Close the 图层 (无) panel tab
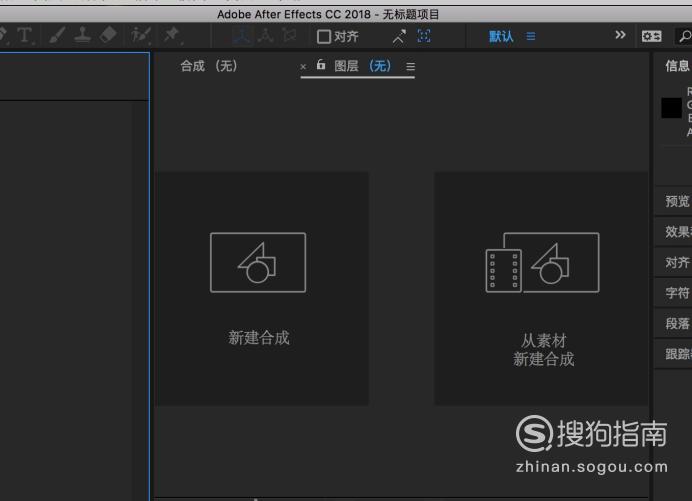 (303, 67)
